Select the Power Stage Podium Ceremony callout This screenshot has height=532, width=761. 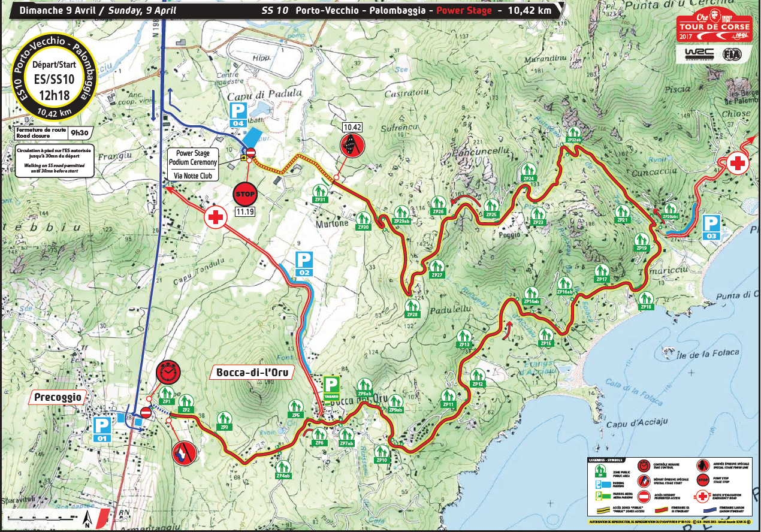[x=194, y=165]
